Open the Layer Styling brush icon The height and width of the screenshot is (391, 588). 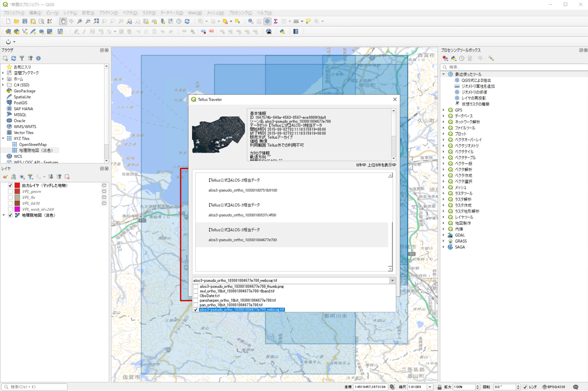(5, 177)
